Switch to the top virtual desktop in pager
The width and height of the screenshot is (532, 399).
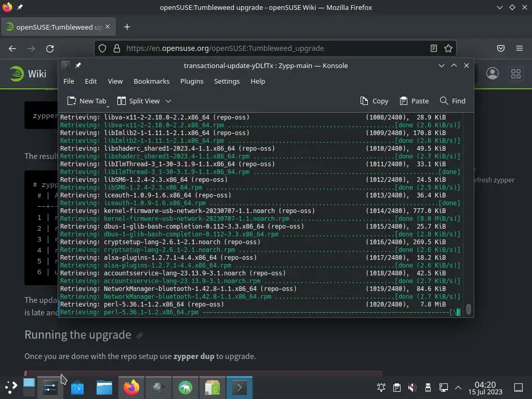pyautogui.click(x=29, y=383)
